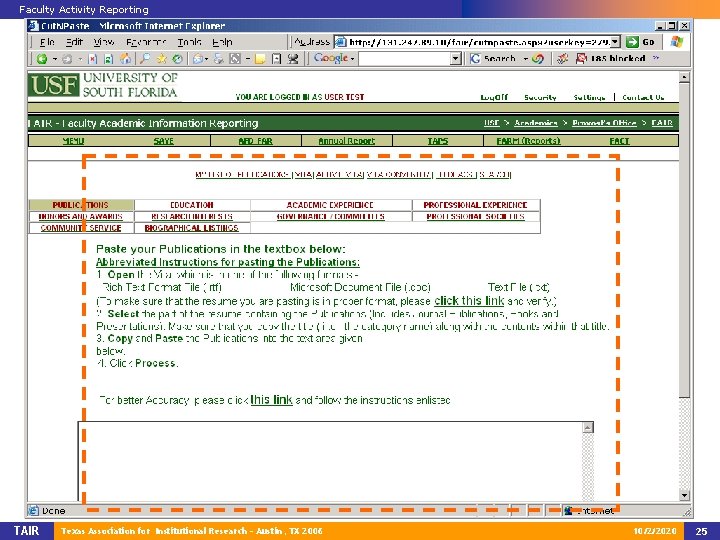Click the browser Back arrow icon
Viewport: 720px width, 540px height.
coord(42,58)
